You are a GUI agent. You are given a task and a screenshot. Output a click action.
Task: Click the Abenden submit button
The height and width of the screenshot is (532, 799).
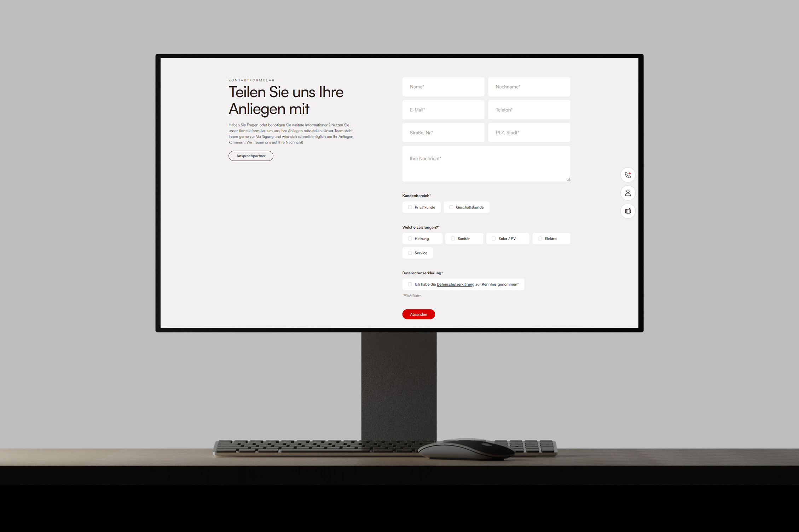(419, 314)
